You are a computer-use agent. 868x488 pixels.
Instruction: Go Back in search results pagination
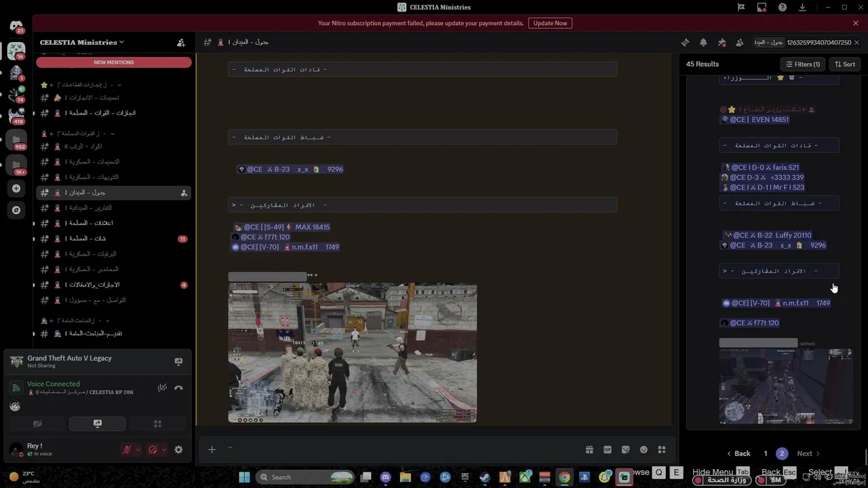[738, 453]
